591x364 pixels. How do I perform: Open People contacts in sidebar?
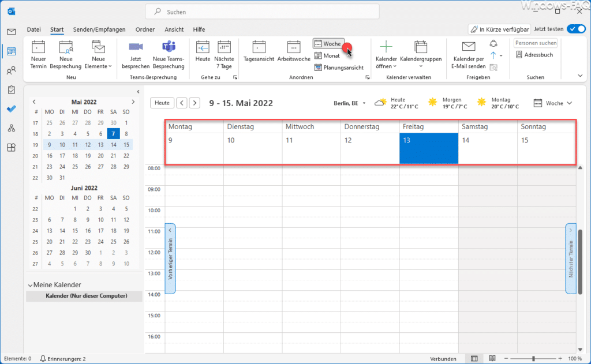tap(12, 70)
